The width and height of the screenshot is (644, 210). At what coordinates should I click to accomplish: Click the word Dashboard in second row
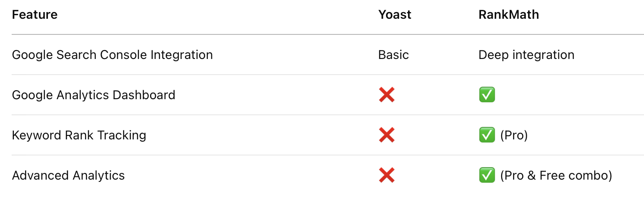coord(144,95)
